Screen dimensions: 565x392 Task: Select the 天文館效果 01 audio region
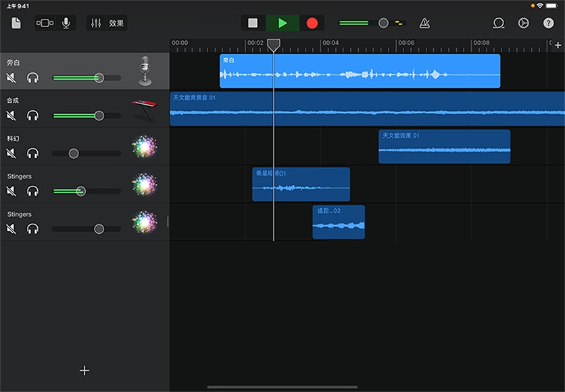(x=444, y=147)
